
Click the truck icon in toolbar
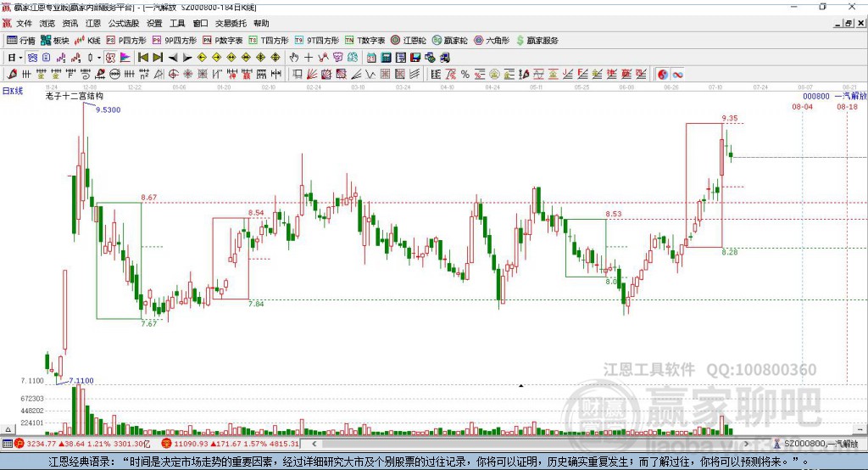click(x=445, y=57)
